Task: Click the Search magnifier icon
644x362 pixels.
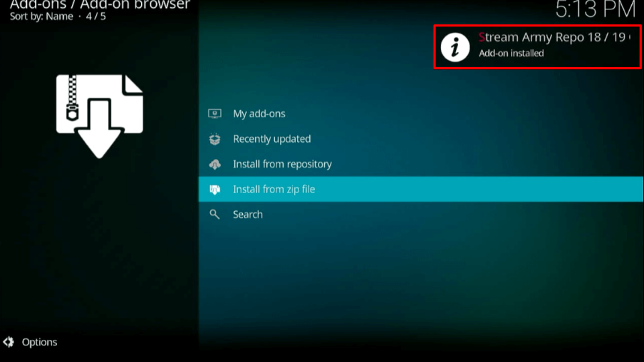Action: click(x=215, y=215)
